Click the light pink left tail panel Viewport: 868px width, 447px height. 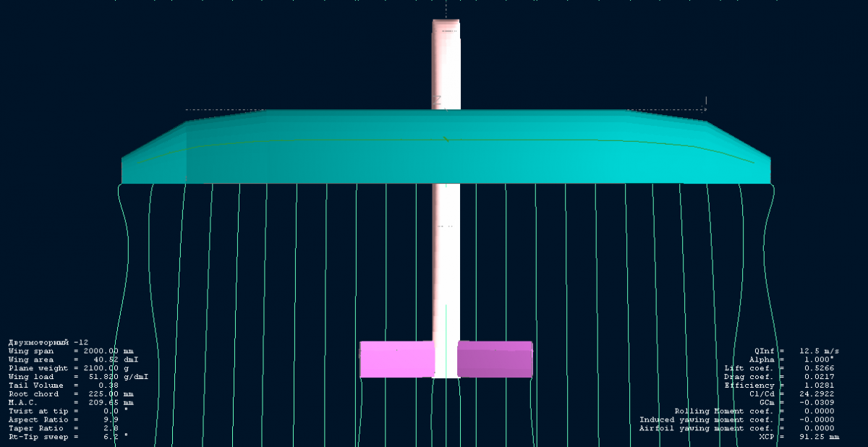[397, 359]
